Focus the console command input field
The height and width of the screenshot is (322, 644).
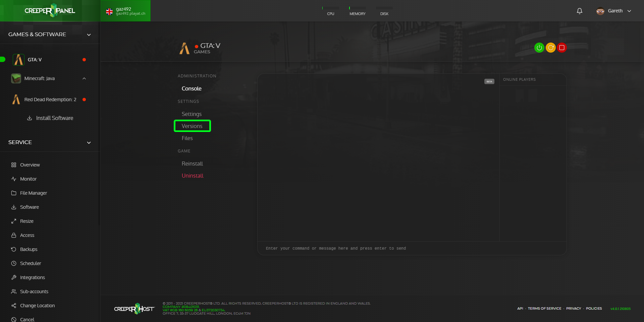(412, 248)
